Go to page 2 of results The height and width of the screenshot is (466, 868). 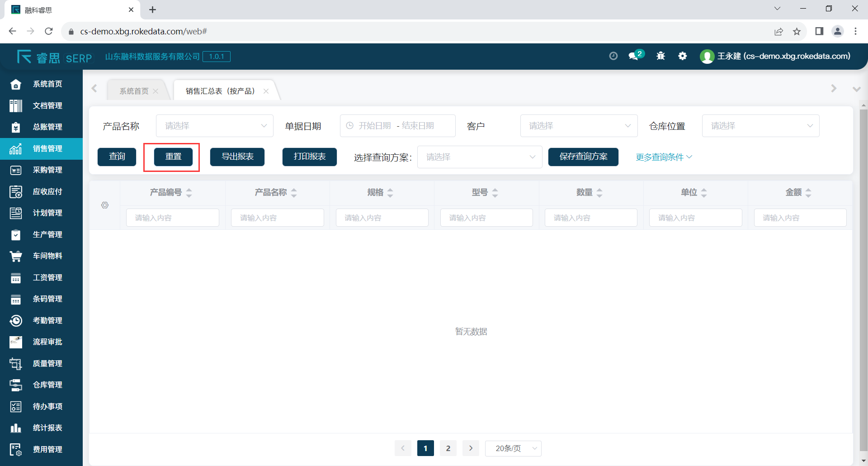pos(448,448)
